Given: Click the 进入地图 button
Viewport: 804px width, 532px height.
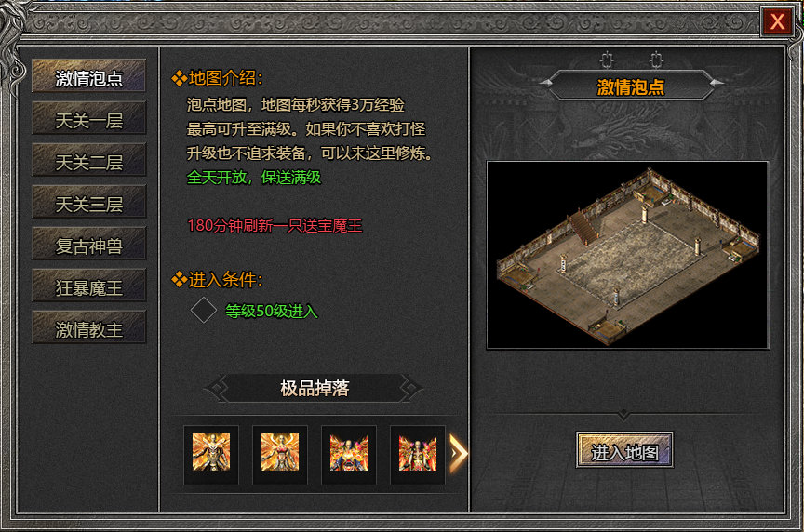Looking at the screenshot, I should [624, 450].
